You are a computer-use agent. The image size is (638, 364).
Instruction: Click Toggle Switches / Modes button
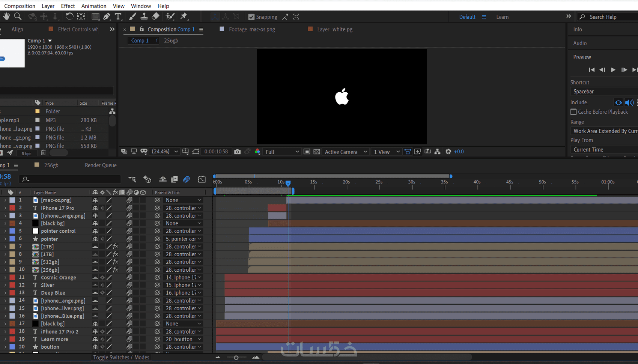coord(121,357)
